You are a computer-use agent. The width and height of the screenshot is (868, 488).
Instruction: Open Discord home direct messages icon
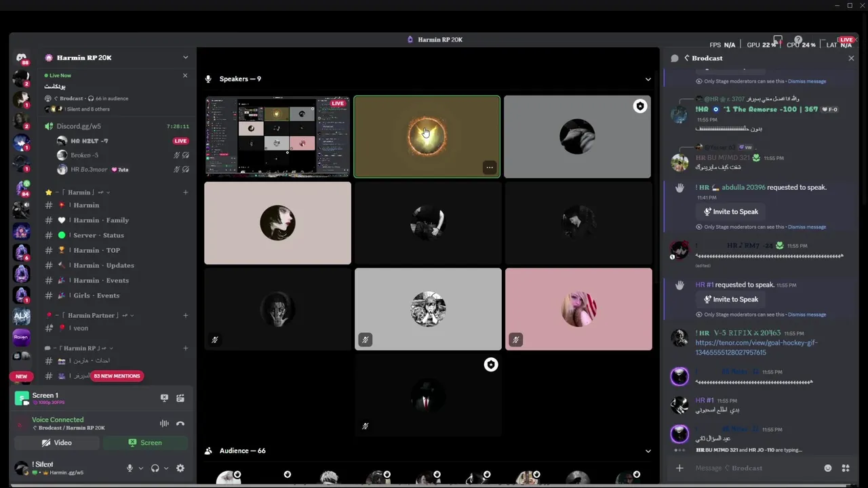21,58
